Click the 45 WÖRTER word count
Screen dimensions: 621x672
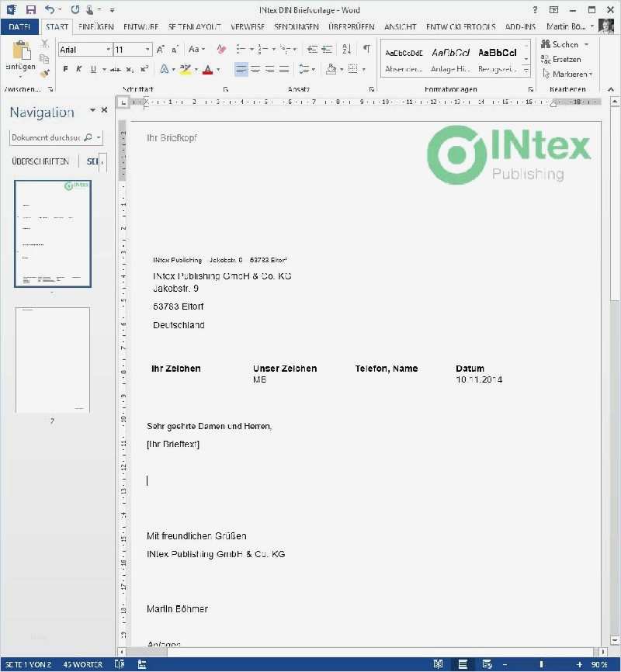point(83,665)
